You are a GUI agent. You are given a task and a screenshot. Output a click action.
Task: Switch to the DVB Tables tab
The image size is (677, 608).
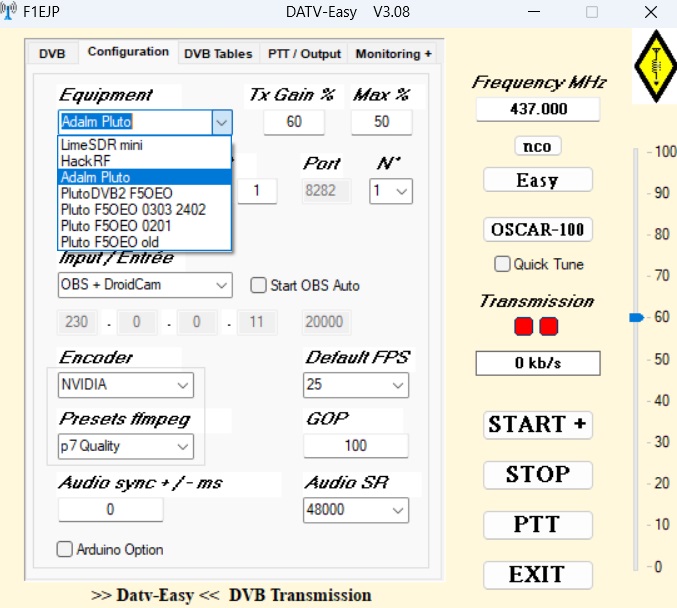click(218, 54)
